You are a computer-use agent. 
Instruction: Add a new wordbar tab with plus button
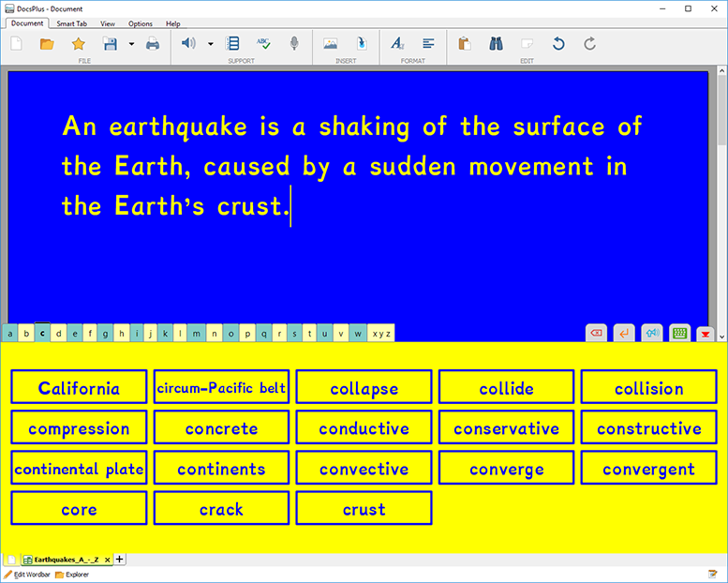tap(119, 560)
